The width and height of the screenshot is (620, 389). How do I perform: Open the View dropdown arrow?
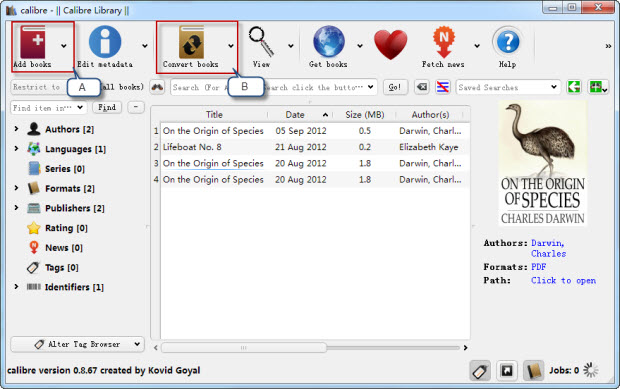291,46
